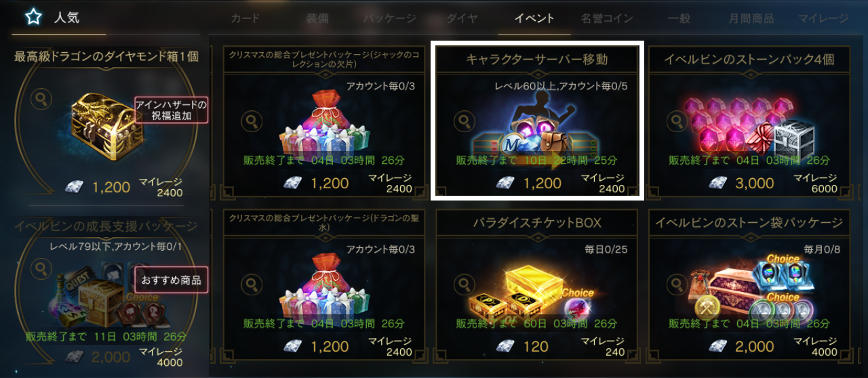868x378 pixels.
Task: Open preview magnifier on イベルビンのストーン袋パッケージ
Action: 677,284
